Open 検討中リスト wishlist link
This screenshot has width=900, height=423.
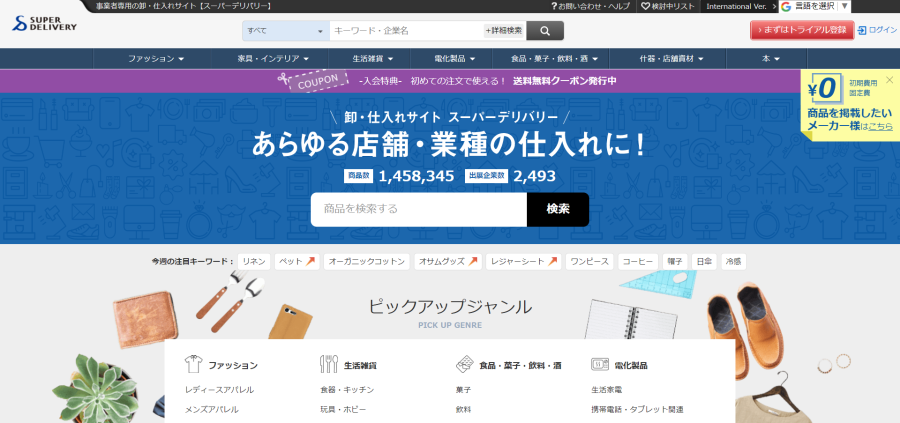(668, 6)
